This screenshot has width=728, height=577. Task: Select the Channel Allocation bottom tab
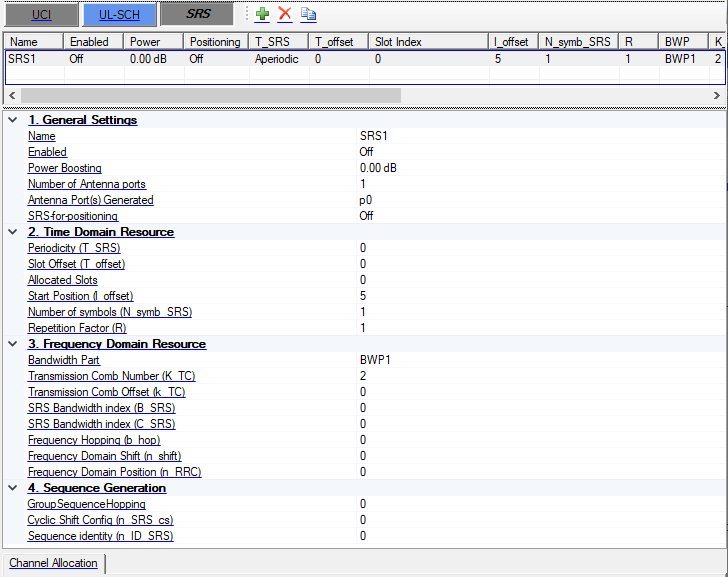click(x=53, y=563)
